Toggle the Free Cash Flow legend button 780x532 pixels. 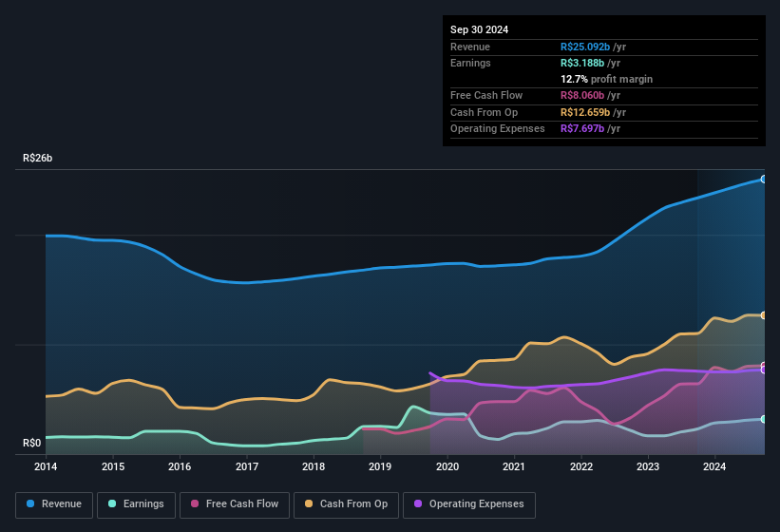pos(235,504)
